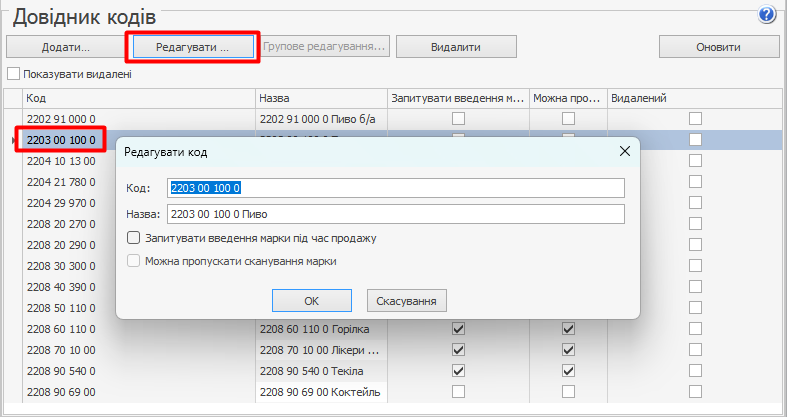Viewport: 787px width, 417px height.
Task: Click the Видалити button
Action: click(x=456, y=47)
